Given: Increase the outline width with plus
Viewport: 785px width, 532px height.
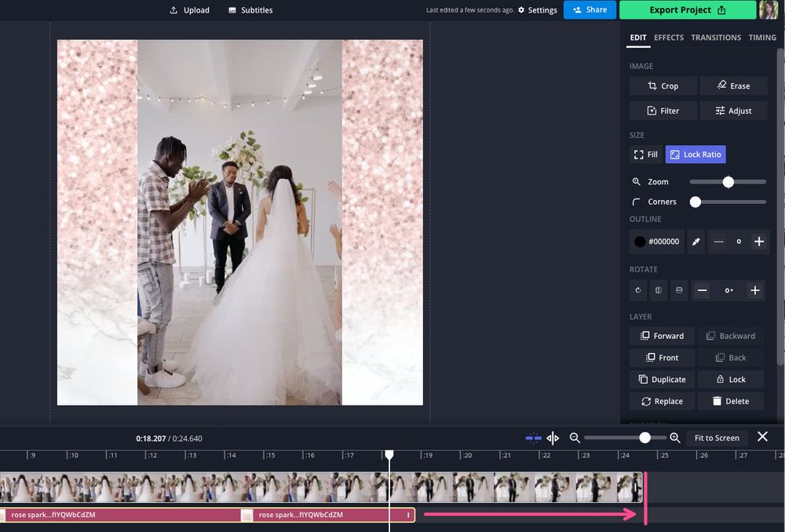Looking at the screenshot, I should click(759, 242).
